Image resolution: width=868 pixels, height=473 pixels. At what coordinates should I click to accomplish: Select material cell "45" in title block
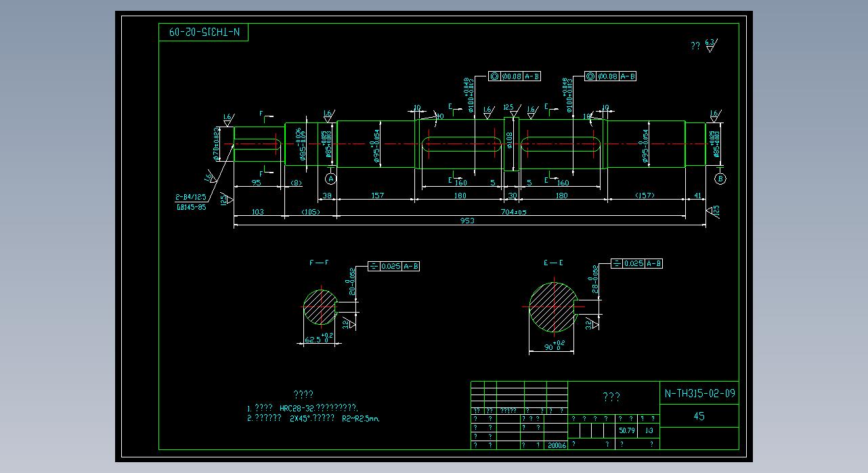click(x=699, y=416)
